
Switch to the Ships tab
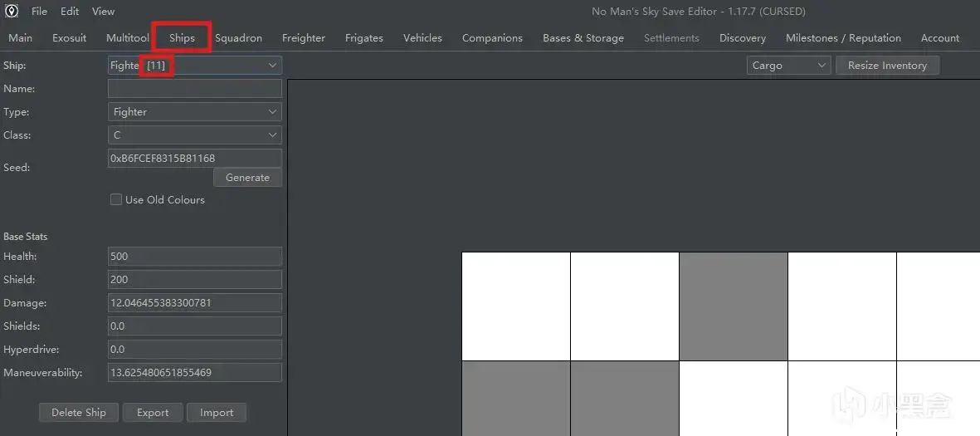coord(182,37)
